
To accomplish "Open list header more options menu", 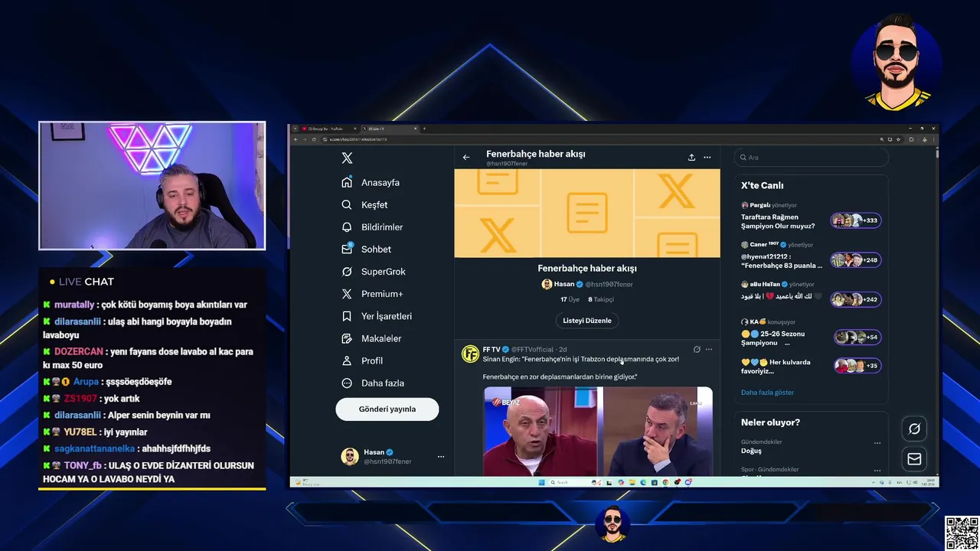I will pyautogui.click(x=707, y=157).
